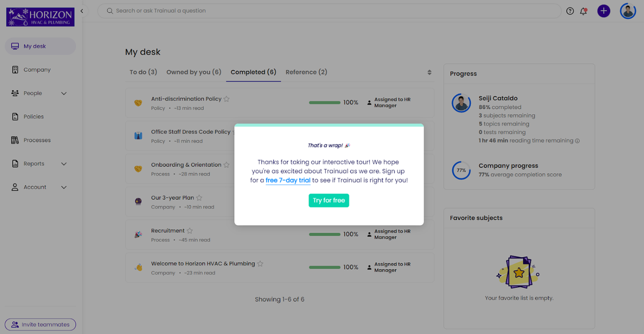Favorite the Our 3-year Plan star
Viewport: 644px width, 334px height.
point(199,198)
